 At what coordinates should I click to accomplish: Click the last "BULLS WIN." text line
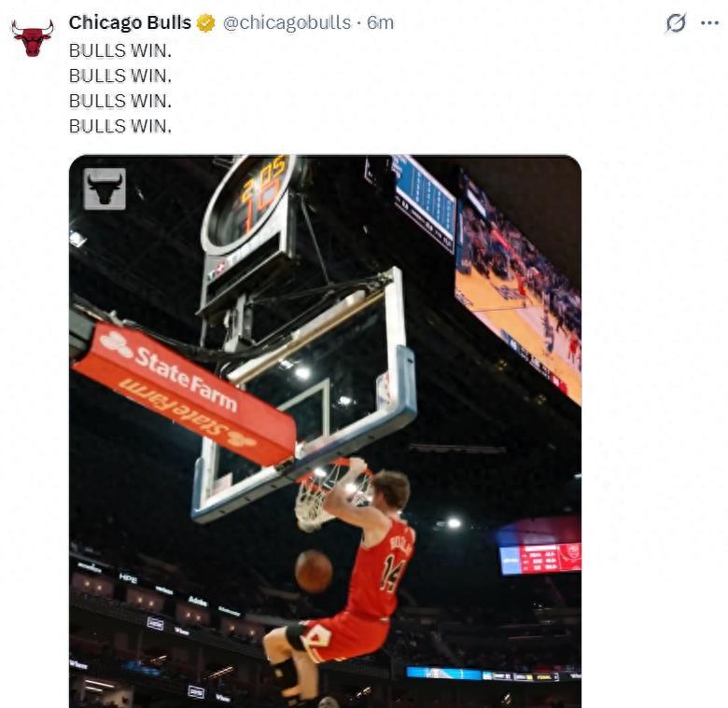tap(119, 126)
